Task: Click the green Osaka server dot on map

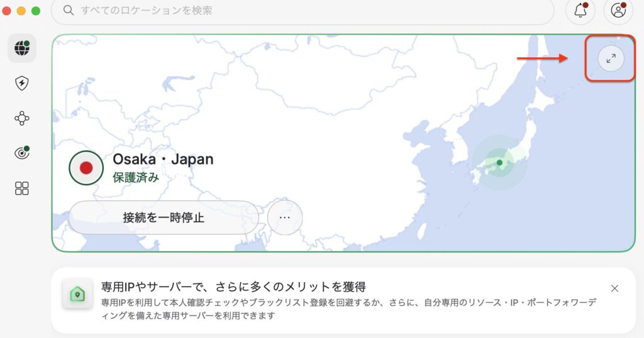Action: pos(499,163)
